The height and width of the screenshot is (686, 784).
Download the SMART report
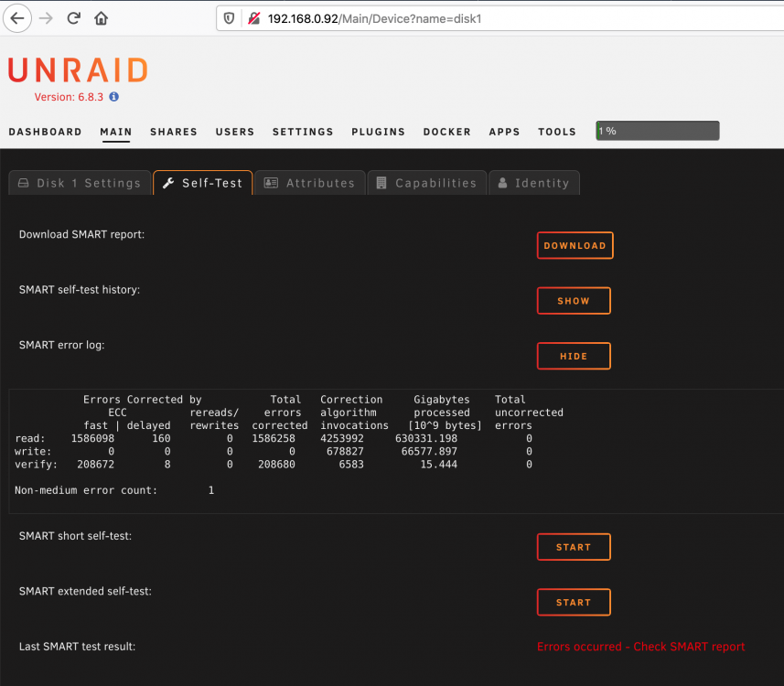click(x=575, y=245)
